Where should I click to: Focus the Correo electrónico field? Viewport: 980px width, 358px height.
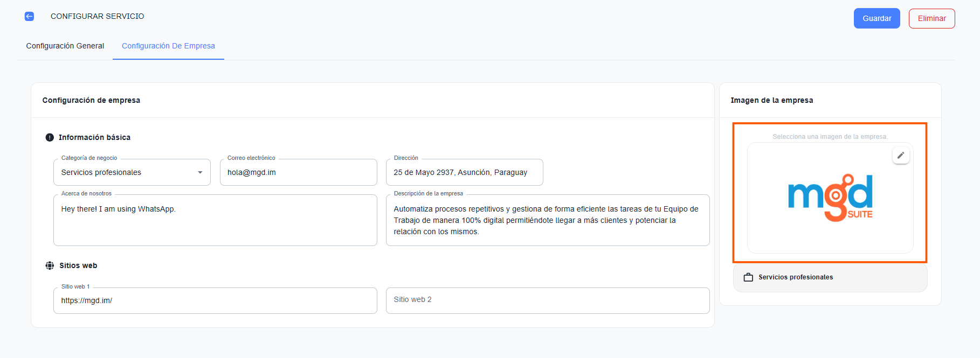click(x=298, y=172)
